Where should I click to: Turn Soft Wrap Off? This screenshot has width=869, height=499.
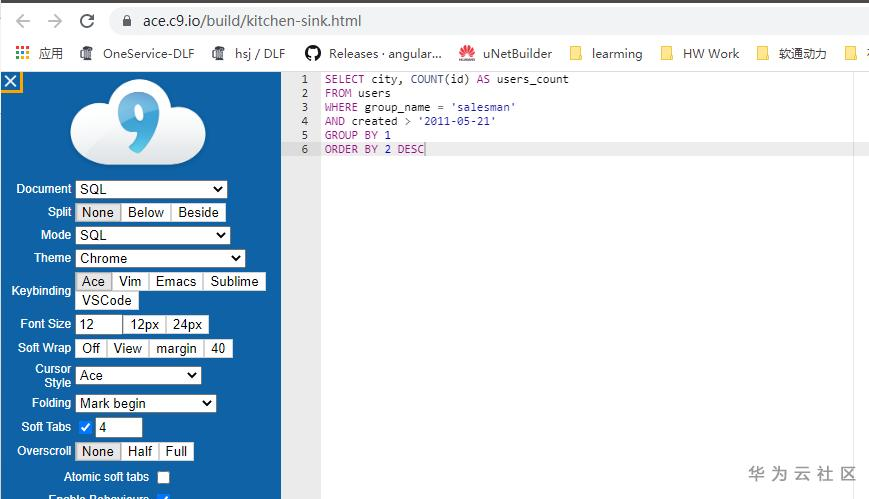click(x=91, y=348)
